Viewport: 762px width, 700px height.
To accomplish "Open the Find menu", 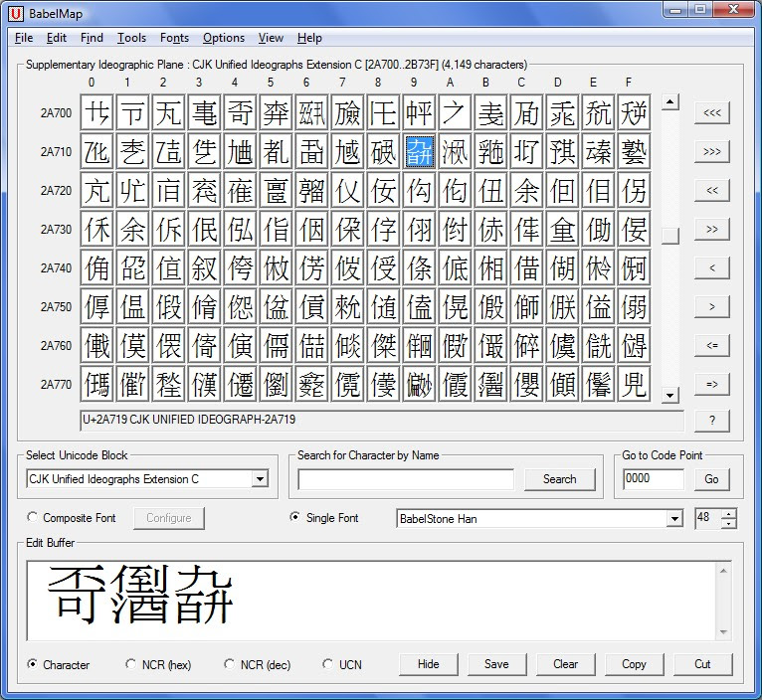I will [92, 38].
